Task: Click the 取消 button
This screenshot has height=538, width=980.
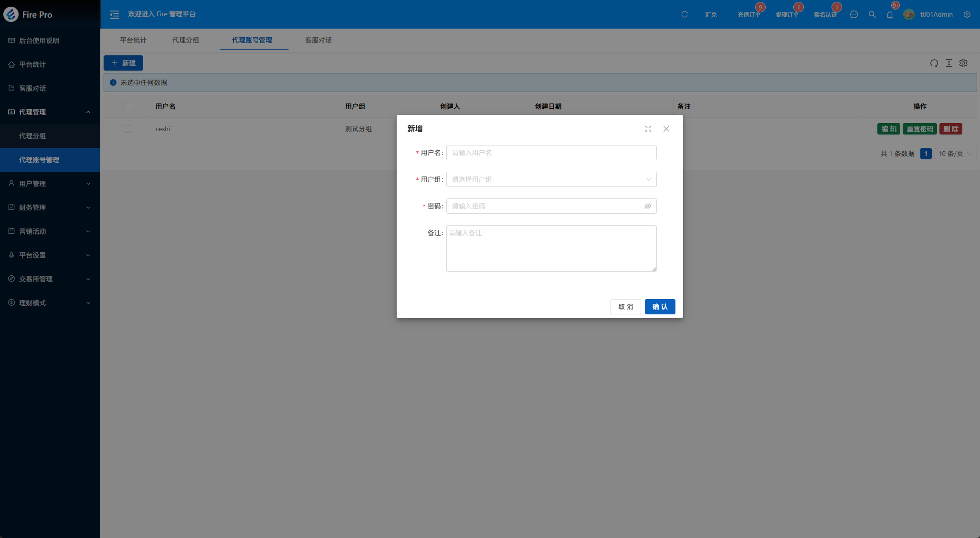Action: pyautogui.click(x=625, y=307)
